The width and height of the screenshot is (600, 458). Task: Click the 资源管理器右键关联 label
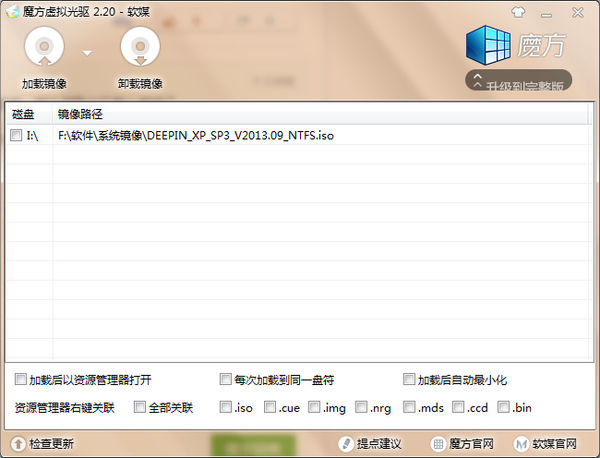tap(64, 407)
